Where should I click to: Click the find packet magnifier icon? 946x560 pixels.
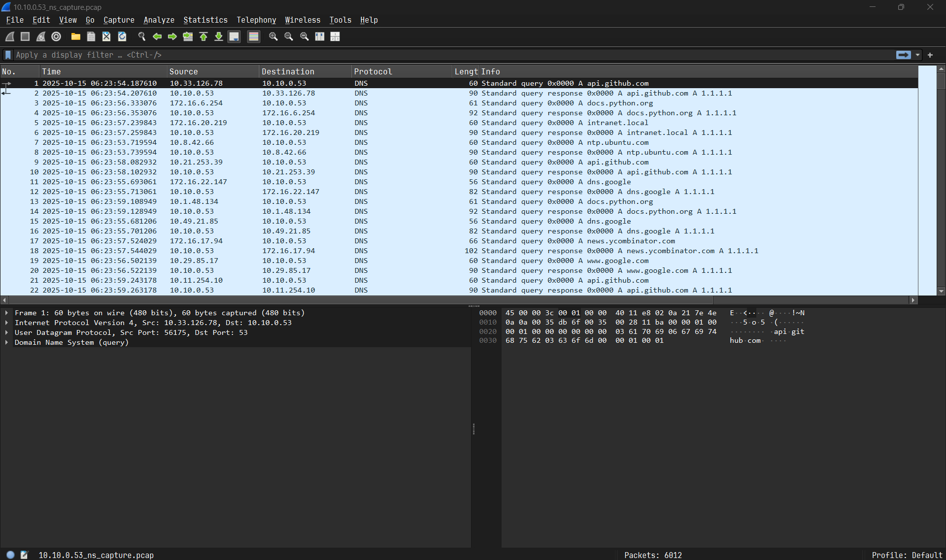pos(142,36)
